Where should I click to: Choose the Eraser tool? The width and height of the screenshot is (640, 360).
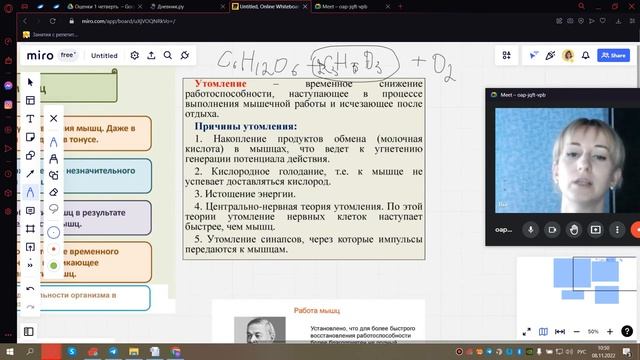click(53, 192)
